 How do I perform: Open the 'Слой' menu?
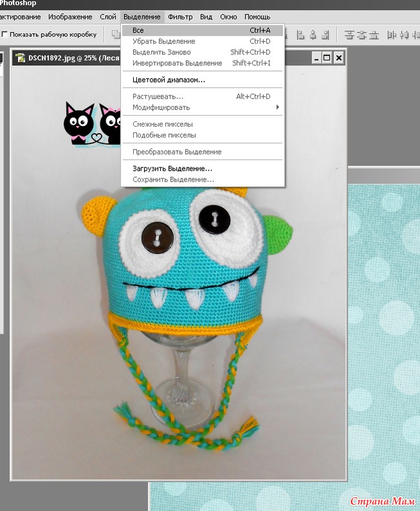(108, 16)
